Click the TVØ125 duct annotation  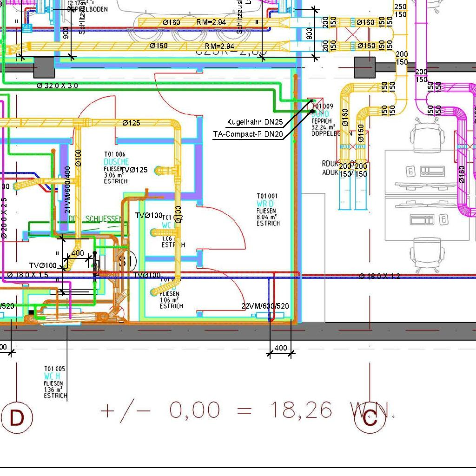134,170
